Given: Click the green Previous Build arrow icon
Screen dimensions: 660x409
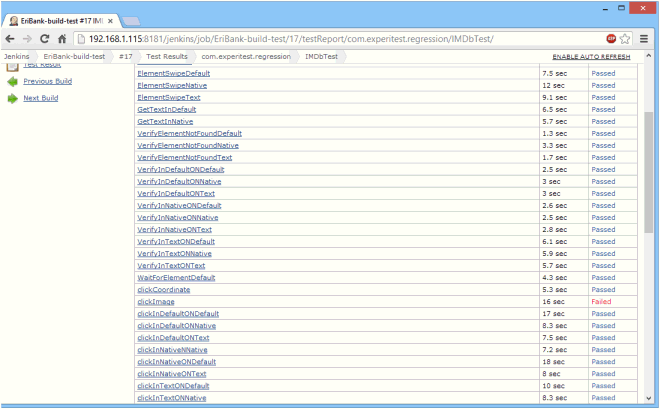Looking at the screenshot, I should point(12,81).
